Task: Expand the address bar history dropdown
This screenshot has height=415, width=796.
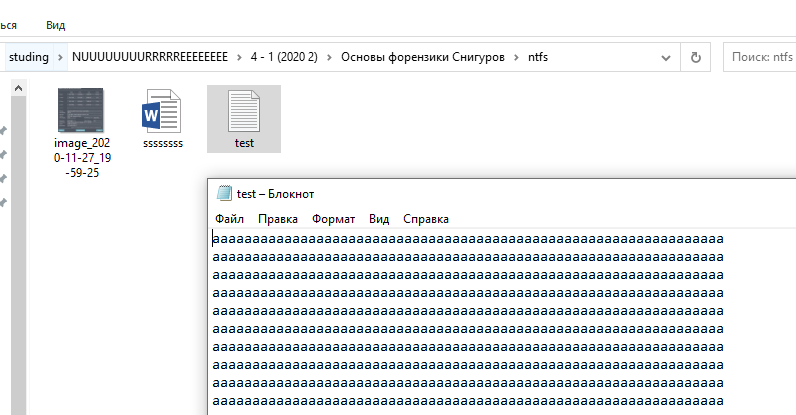Action: [x=666, y=57]
